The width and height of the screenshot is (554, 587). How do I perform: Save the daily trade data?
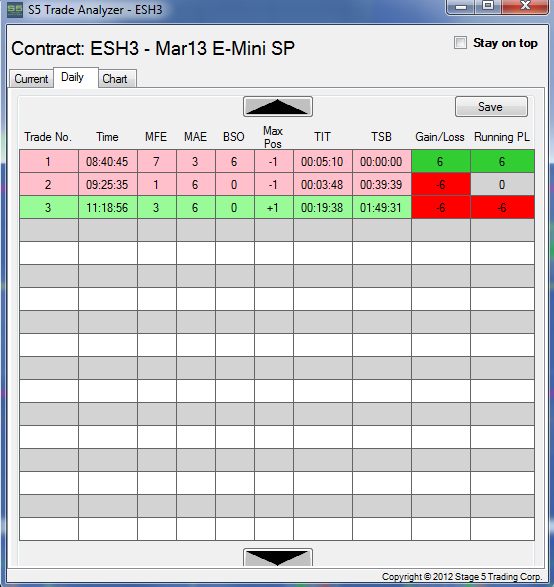coord(491,107)
